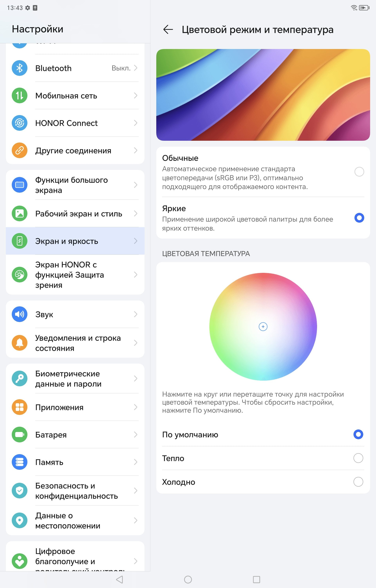This screenshot has height=588, width=376.
Task: Select the Холодно temperature radio button
Action: (358, 482)
